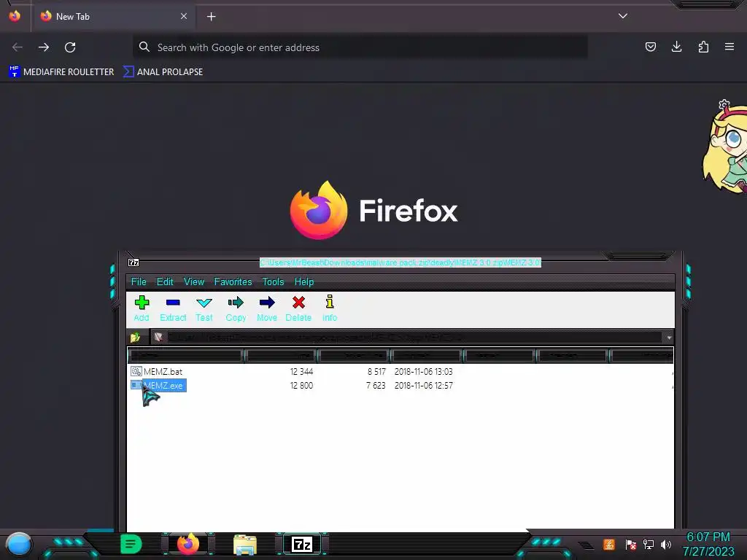The height and width of the screenshot is (560, 747).
Task: Choose the Move toolbar icon
Action: (267, 308)
